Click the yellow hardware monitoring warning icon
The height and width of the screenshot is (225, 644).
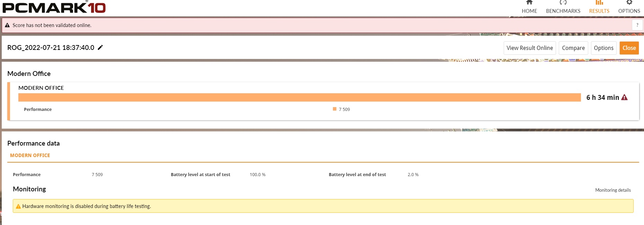(18, 206)
